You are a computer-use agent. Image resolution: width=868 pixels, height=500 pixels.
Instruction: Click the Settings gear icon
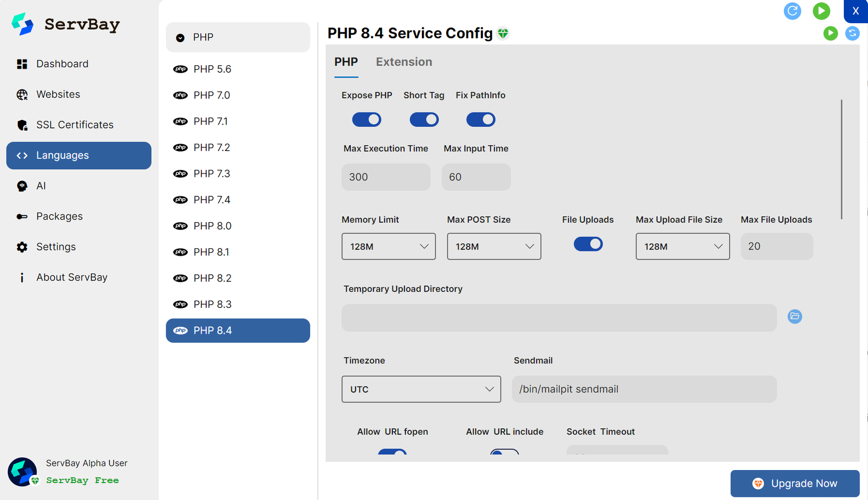22,247
